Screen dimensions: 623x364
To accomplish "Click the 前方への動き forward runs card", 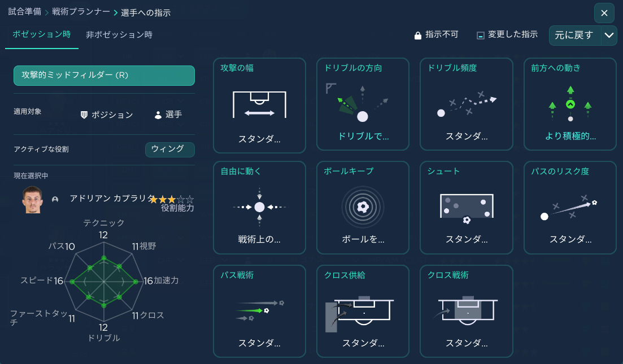I will click(x=570, y=104).
